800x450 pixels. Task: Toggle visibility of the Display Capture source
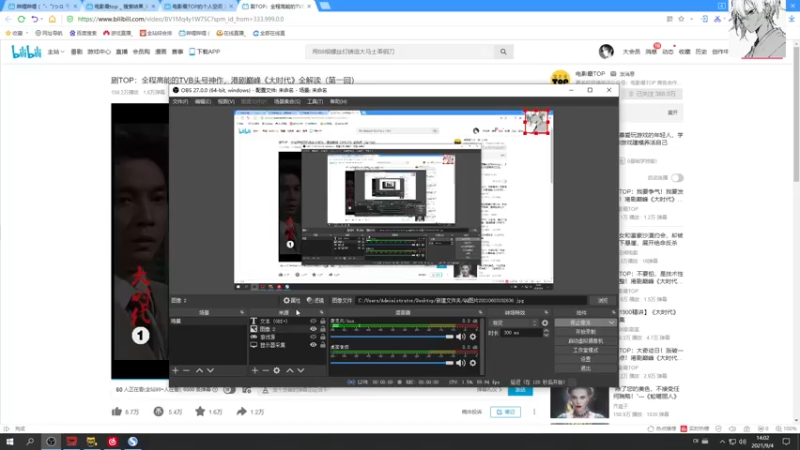313,345
